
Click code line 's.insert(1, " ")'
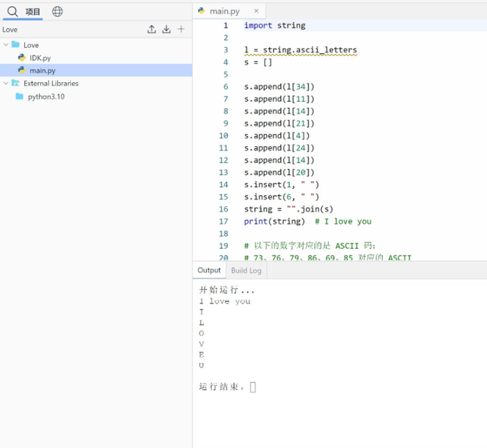[x=282, y=185]
